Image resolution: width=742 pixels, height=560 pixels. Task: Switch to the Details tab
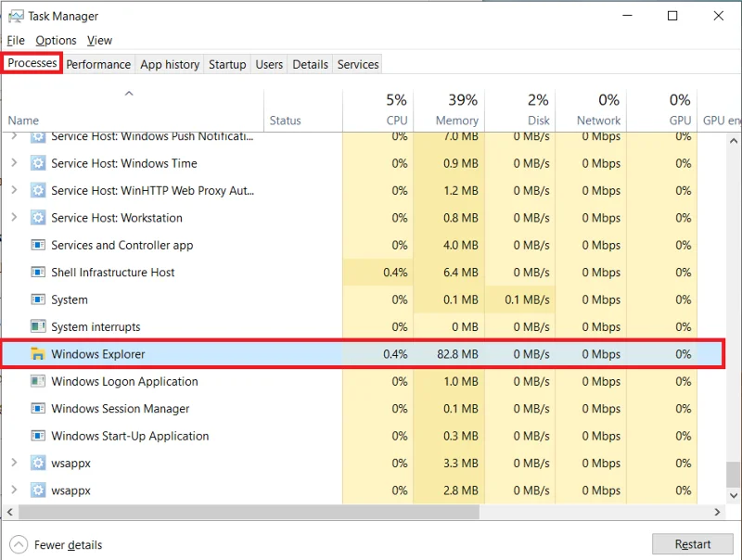point(310,64)
